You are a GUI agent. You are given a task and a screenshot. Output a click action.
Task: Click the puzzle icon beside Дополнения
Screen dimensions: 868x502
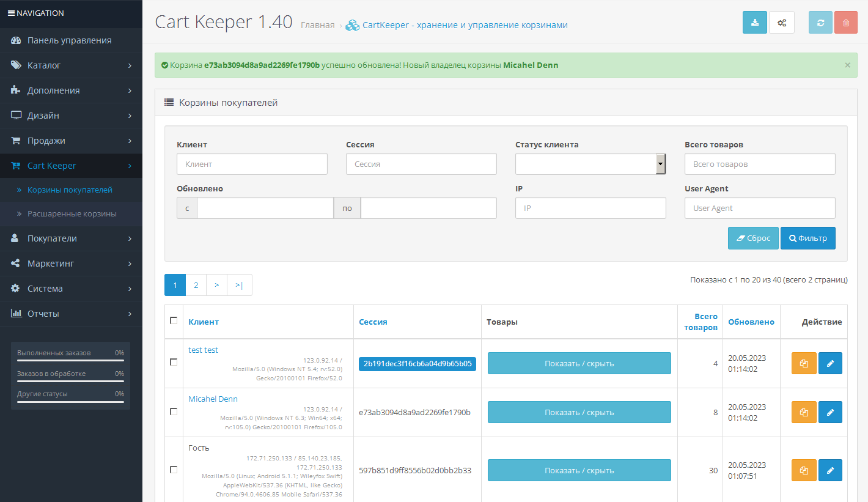tap(16, 90)
